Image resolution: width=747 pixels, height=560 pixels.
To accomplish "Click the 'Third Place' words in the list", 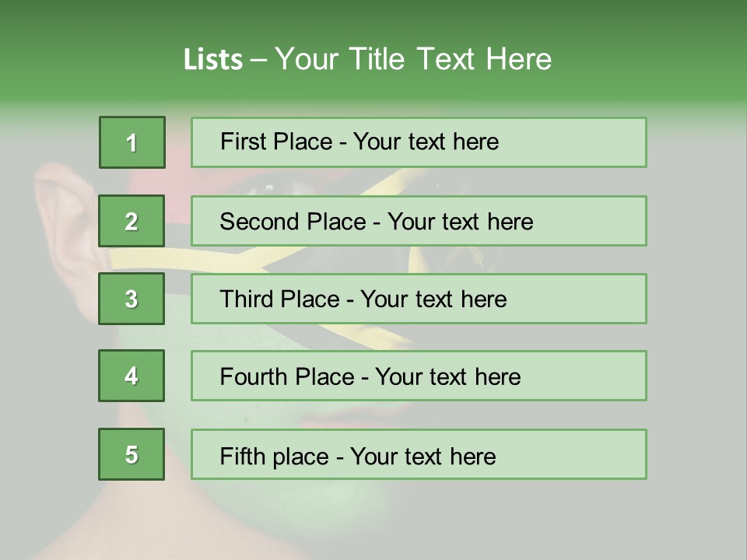I will point(279,299).
